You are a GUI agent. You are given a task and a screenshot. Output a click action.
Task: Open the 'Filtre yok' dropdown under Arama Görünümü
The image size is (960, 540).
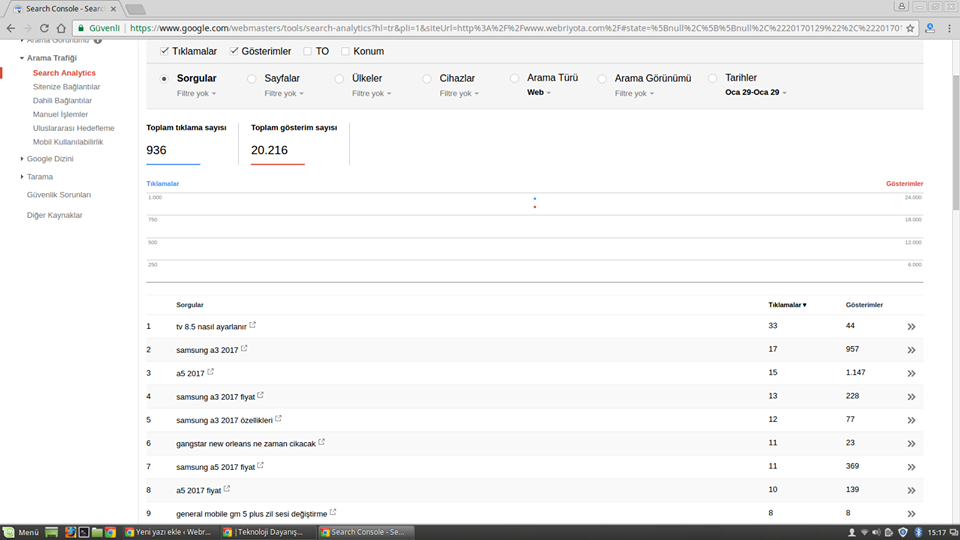[x=634, y=94]
